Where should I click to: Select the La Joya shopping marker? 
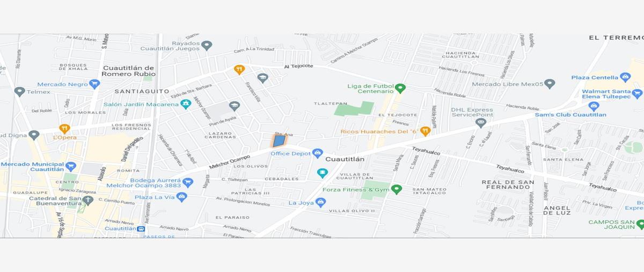pos(320,202)
